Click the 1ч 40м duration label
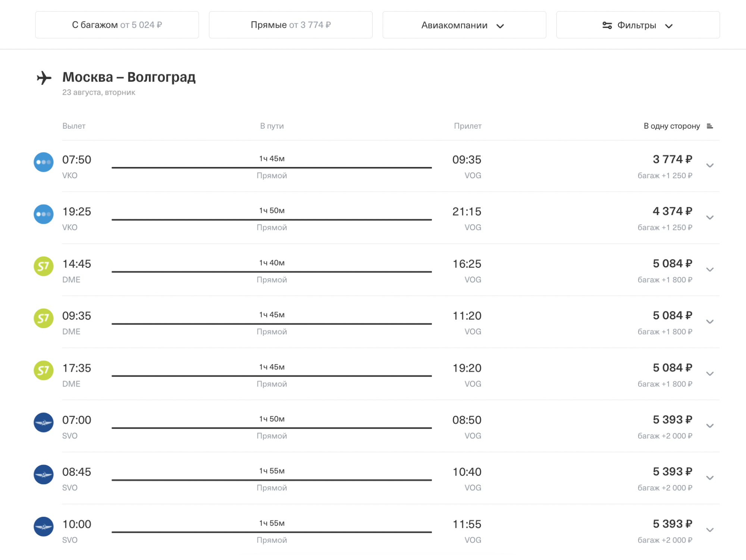 [x=272, y=263]
